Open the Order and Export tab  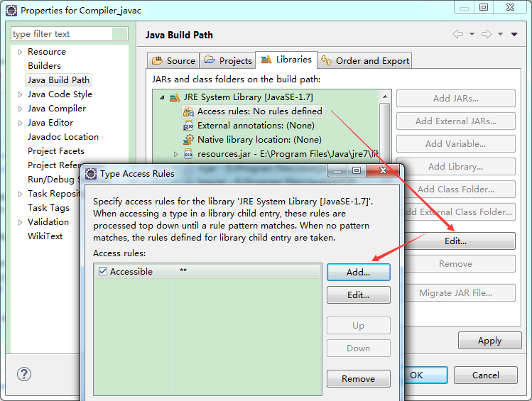click(365, 60)
